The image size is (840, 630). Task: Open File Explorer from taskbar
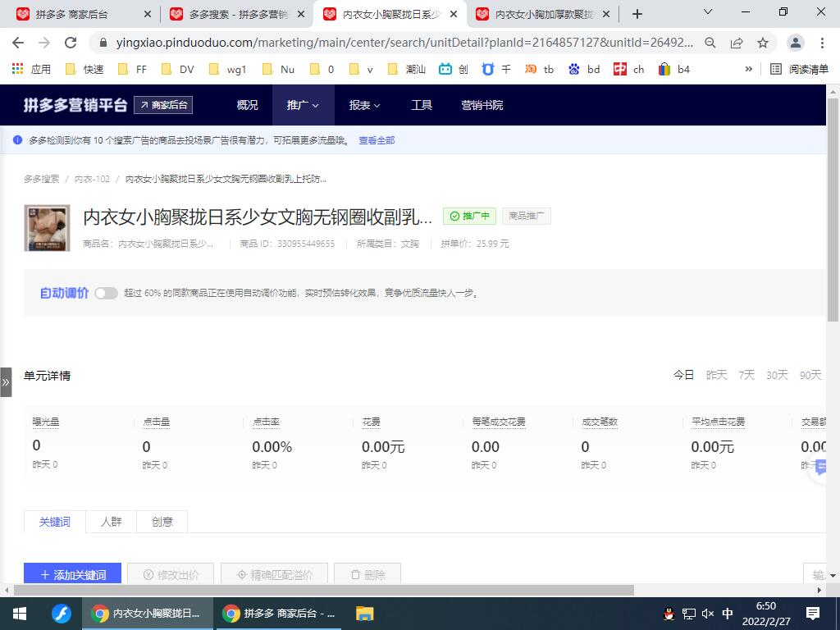click(x=365, y=614)
